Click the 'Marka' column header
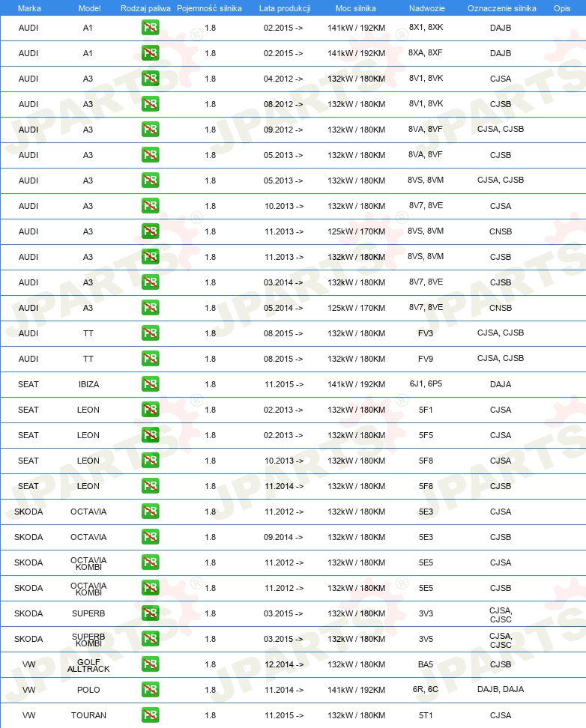Viewport: 586px width, 728px height. tap(29, 8)
